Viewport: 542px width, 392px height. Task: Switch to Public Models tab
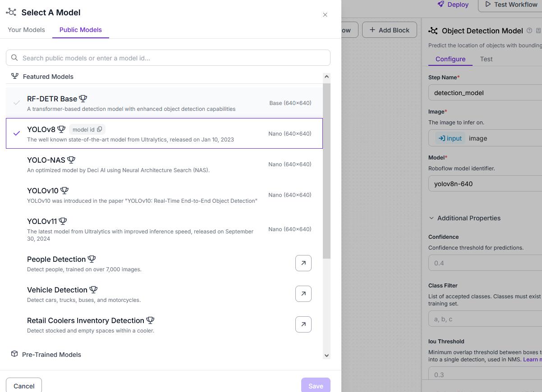tap(81, 30)
